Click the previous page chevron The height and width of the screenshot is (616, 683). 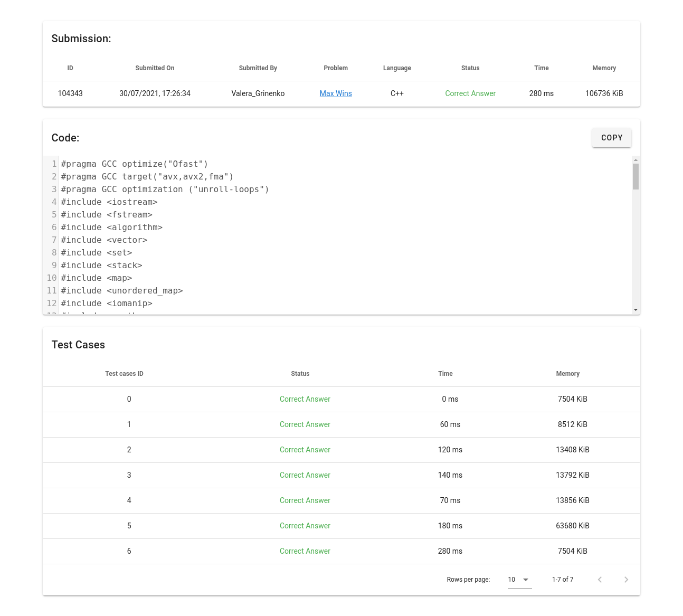click(600, 579)
